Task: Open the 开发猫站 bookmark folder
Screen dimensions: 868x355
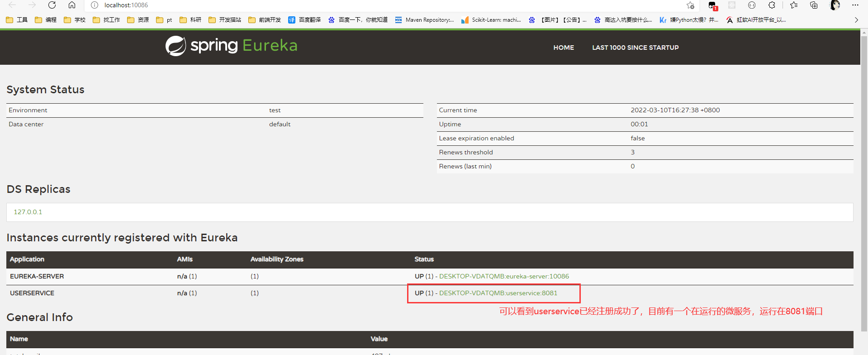Action: (225, 20)
